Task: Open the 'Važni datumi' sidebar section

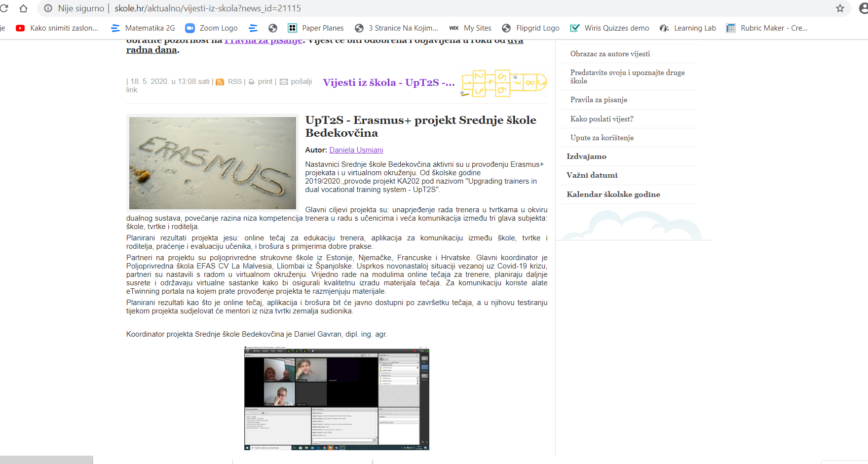Action: [x=592, y=175]
